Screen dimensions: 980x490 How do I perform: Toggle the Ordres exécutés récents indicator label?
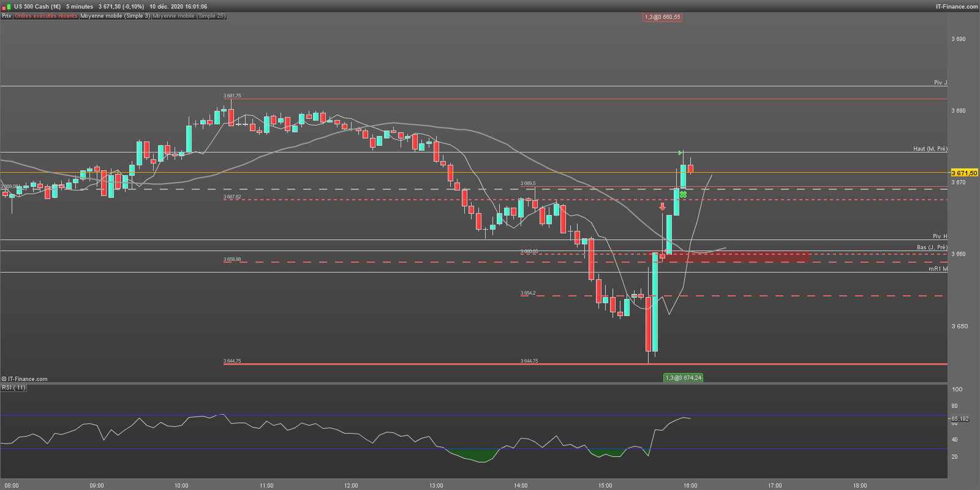pyautogui.click(x=46, y=16)
